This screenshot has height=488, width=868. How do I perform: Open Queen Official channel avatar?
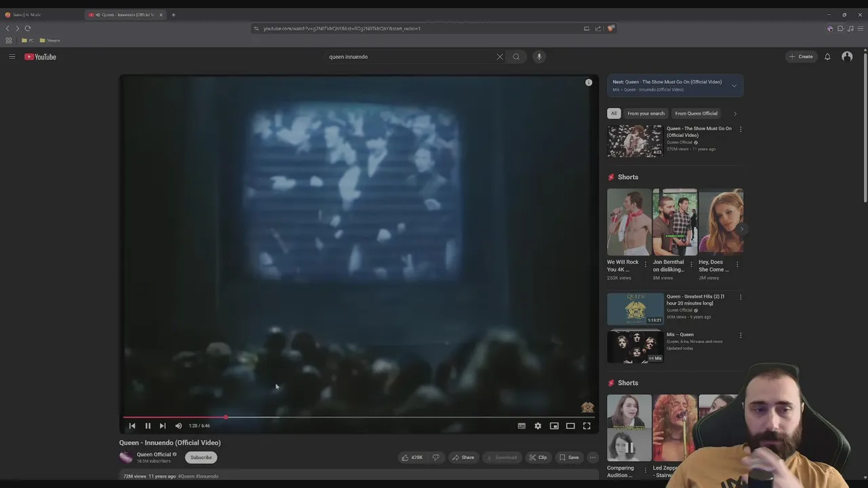pos(126,457)
